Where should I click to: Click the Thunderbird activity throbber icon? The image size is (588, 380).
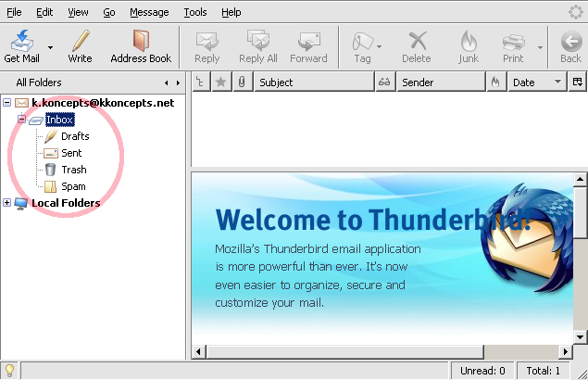(x=576, y=12)
